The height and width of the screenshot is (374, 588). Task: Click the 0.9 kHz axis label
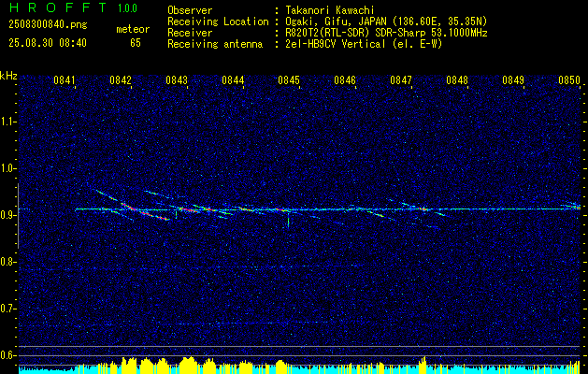[8, 215]
